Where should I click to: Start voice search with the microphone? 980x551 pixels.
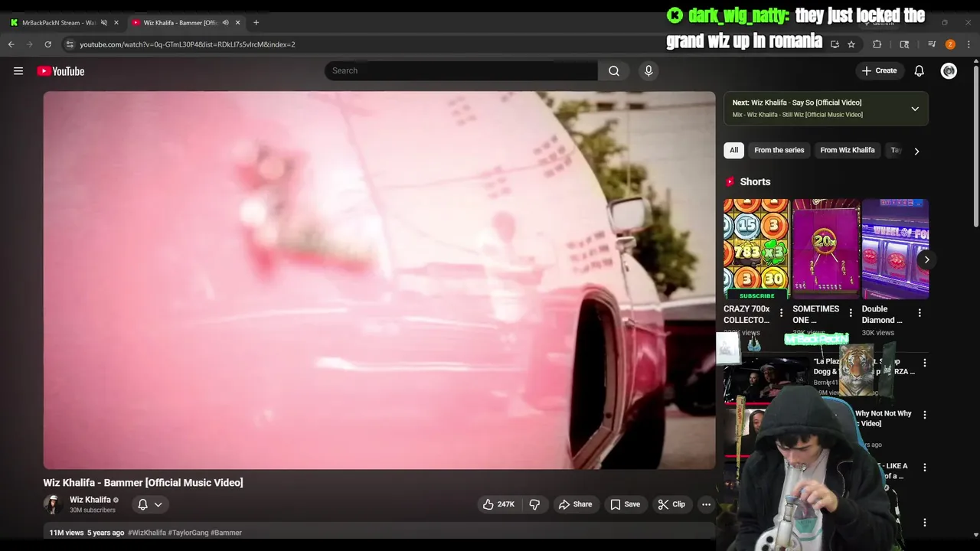(648, 70)
